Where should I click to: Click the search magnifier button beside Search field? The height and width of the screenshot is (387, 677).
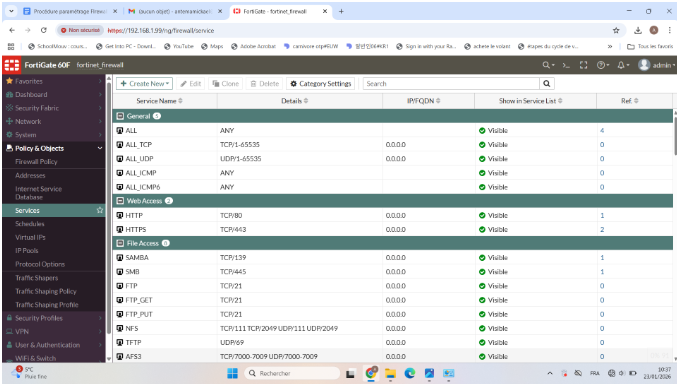547,84
